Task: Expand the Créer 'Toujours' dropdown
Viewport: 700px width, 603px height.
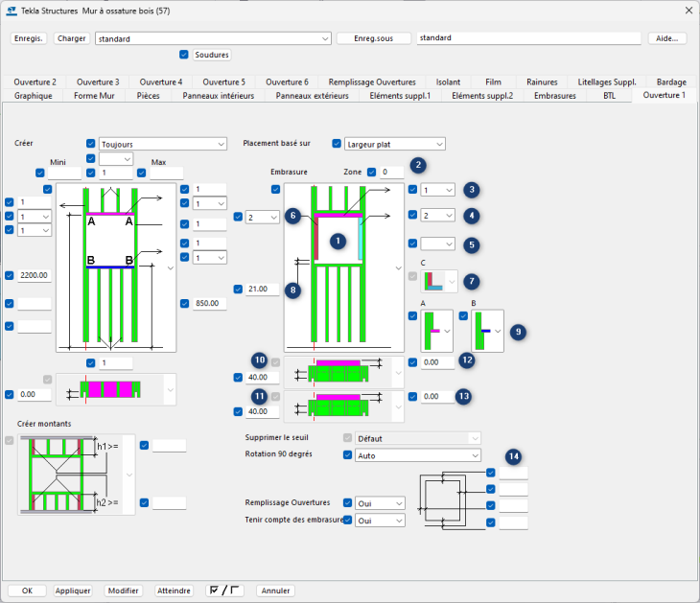Action: click(162, 144)
